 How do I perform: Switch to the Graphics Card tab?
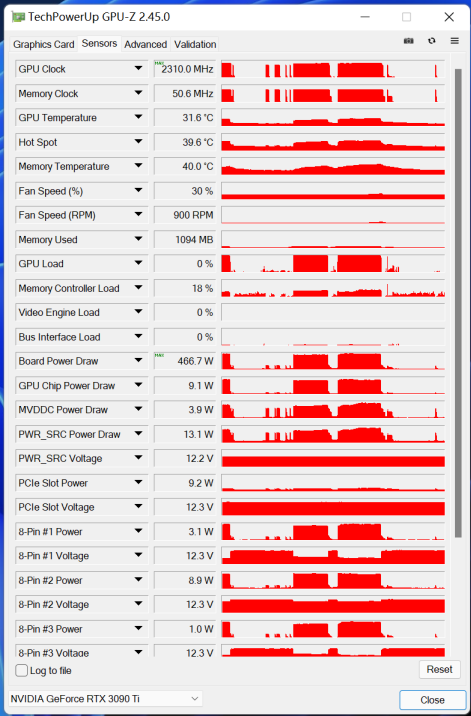coord(43,44)
